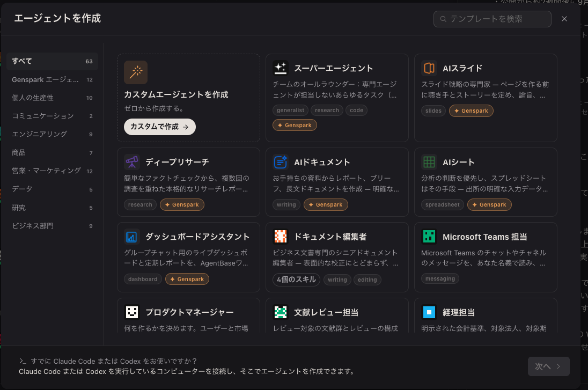
Task: Focus the テンプレートを検索 search field
Action: tap(493, 19)
